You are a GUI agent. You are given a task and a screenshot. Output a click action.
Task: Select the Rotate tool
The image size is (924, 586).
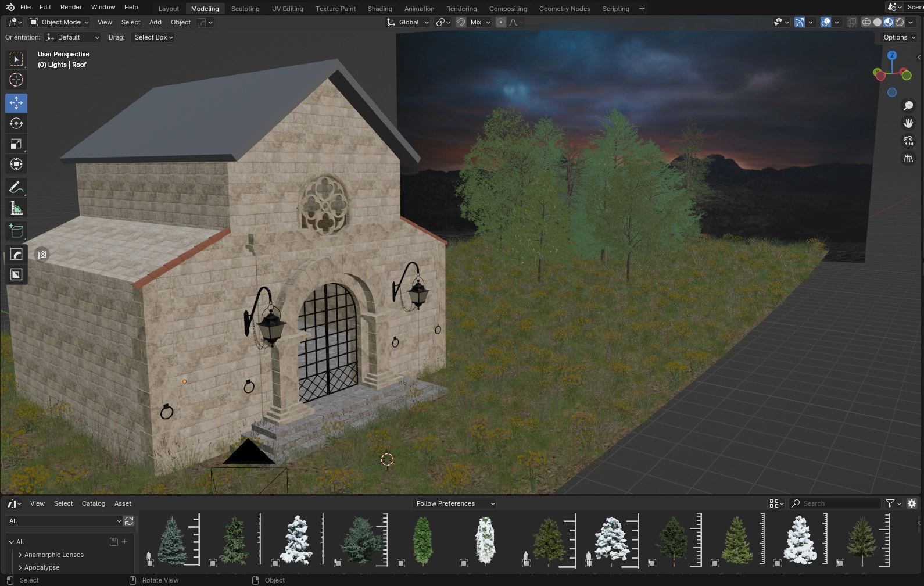tap(16, 123)
